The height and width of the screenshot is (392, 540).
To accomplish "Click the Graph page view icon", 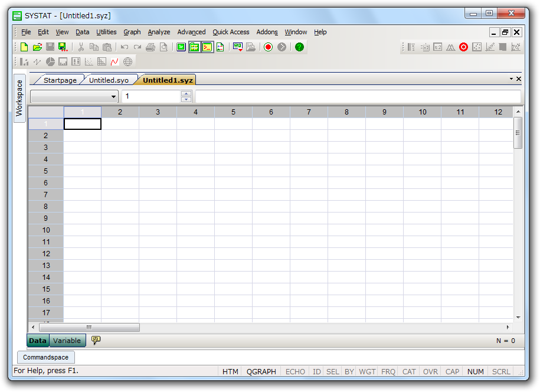I will coord(220,47).
